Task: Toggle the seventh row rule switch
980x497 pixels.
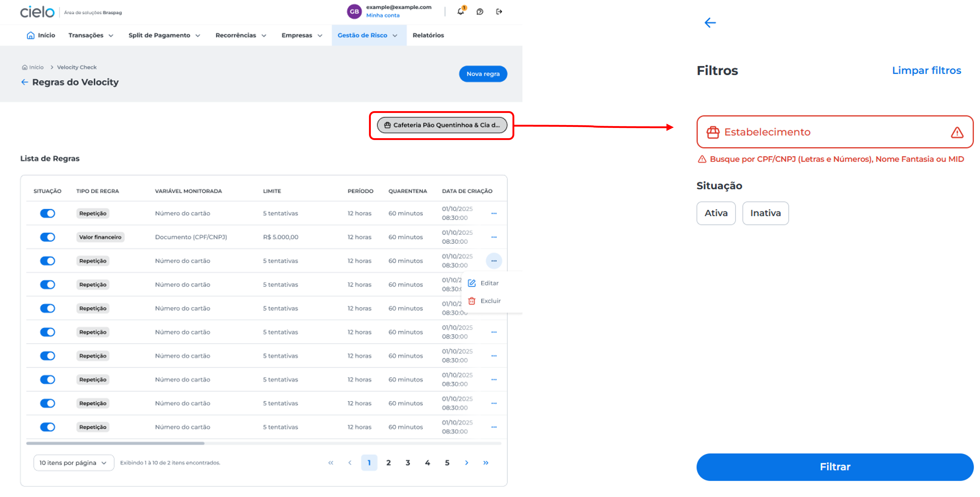Action: [48, 356]
